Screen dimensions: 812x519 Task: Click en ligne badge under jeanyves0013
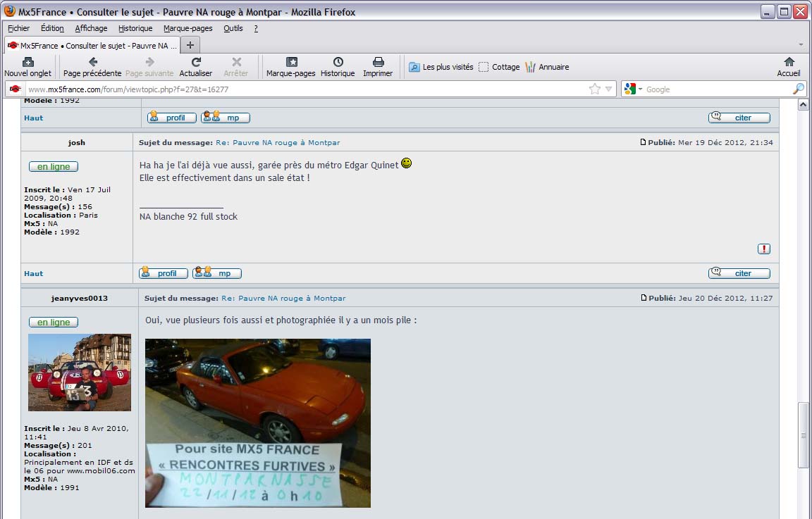click(x=54, y=323)
